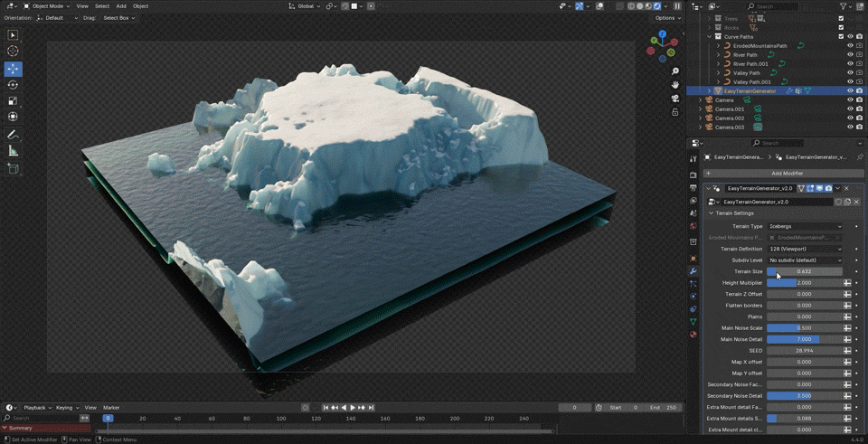Open the View menu in the viewport header
The height and width of the screenshot is (444, 868).
tap(82, 6)
